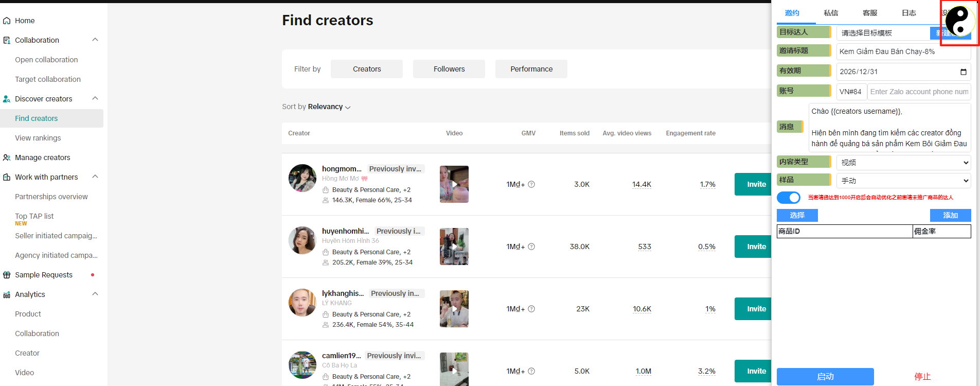Click GMV info icon for hongmom

(531, 184)
